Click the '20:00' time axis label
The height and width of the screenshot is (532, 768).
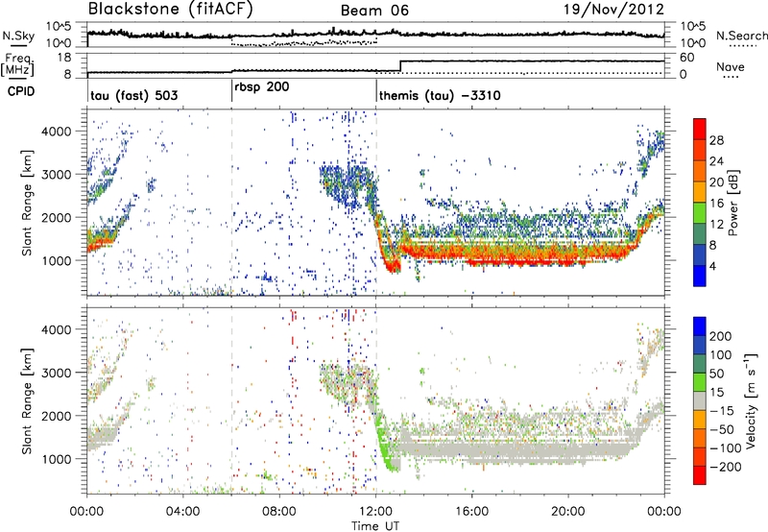tap(567, 512)
